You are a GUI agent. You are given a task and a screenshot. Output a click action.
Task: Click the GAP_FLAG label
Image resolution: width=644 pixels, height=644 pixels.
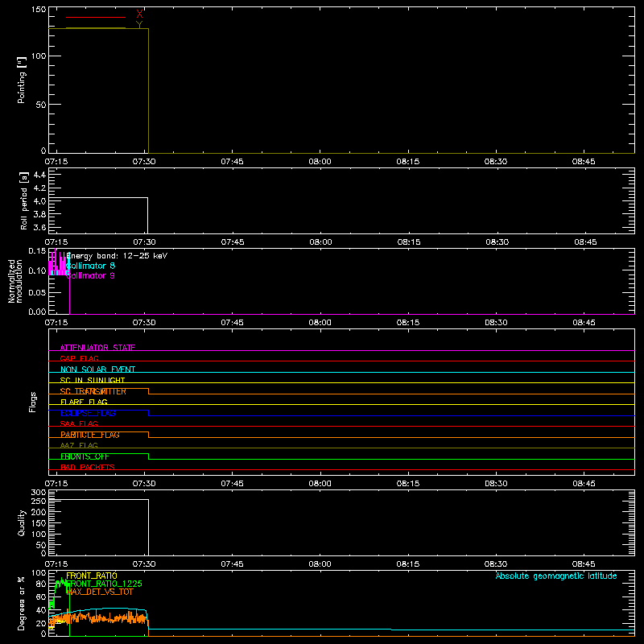79,358
